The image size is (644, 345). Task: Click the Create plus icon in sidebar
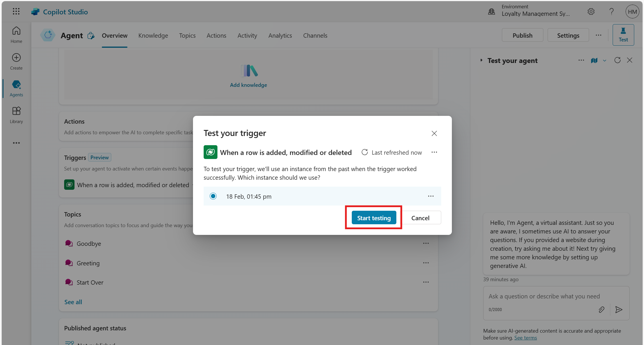pyautogui.click(x=16, y=58)
